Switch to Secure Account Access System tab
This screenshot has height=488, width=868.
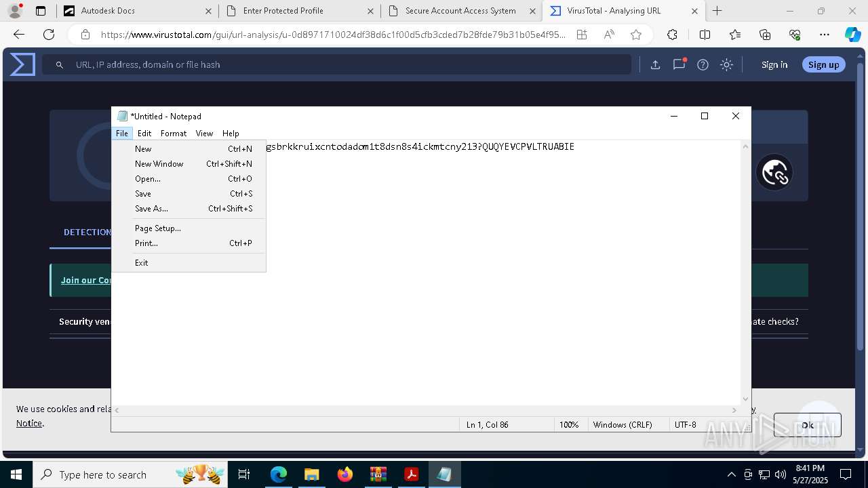(x=462, y=11)
